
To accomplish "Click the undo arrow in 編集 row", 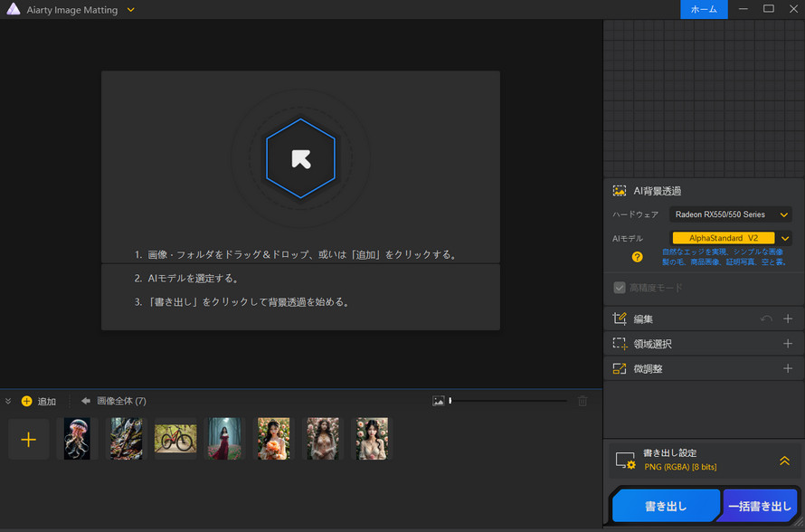I will point(766,319).
